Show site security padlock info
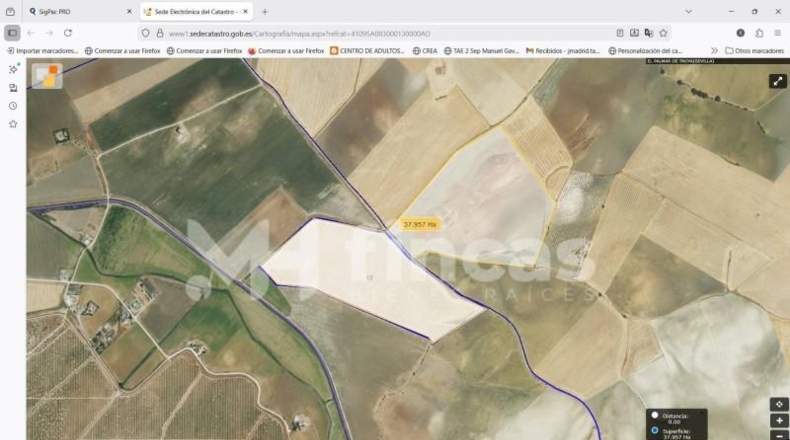The width and height of the screenshot is (790, 440). pos(160,33)
